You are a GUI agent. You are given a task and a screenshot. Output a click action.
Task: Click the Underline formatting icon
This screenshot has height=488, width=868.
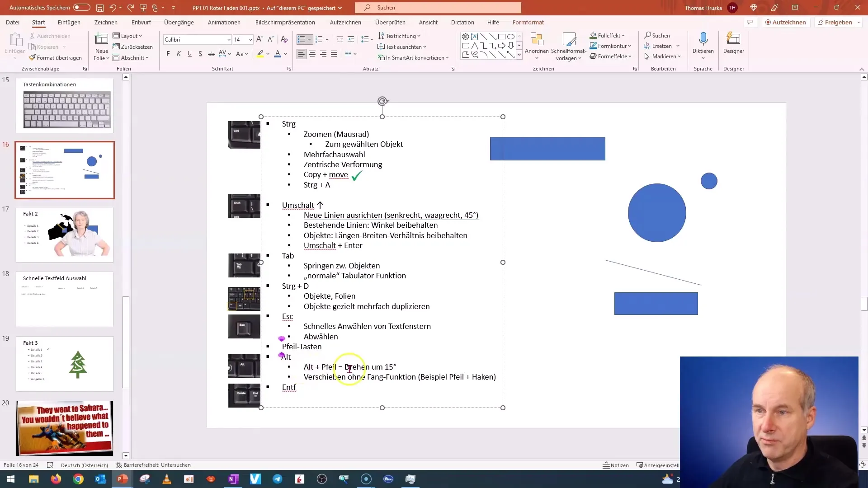(x=189, y=54)
